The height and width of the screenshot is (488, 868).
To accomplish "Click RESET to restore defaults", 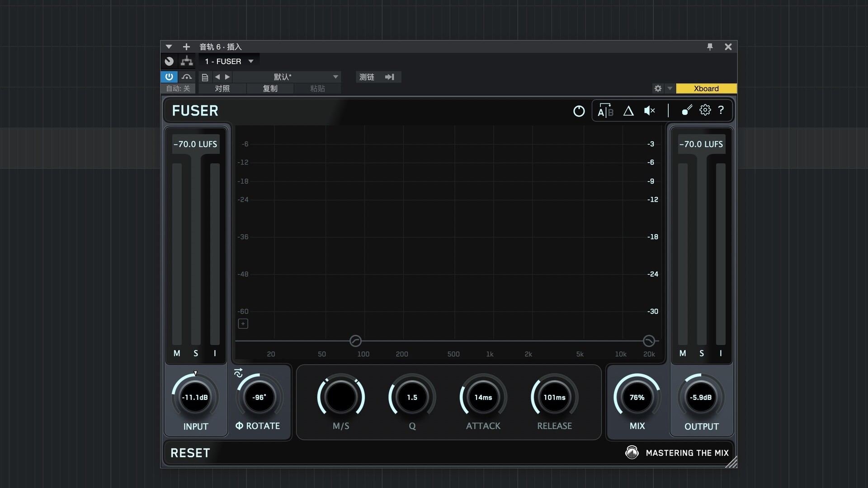I will (x=190, y=453).
